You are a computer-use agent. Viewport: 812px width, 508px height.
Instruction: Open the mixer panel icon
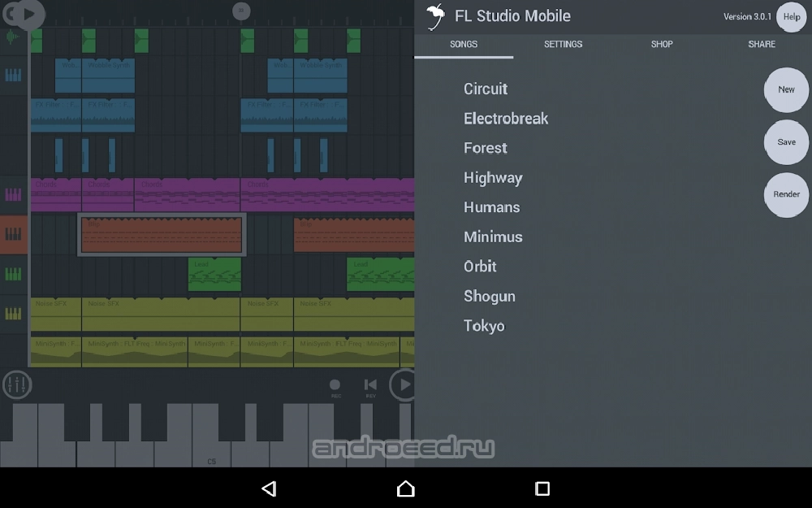16,384
